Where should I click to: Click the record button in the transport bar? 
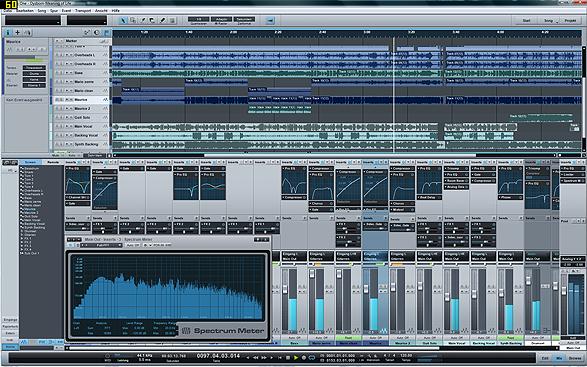pyautogui.click(x=304, y=358)
